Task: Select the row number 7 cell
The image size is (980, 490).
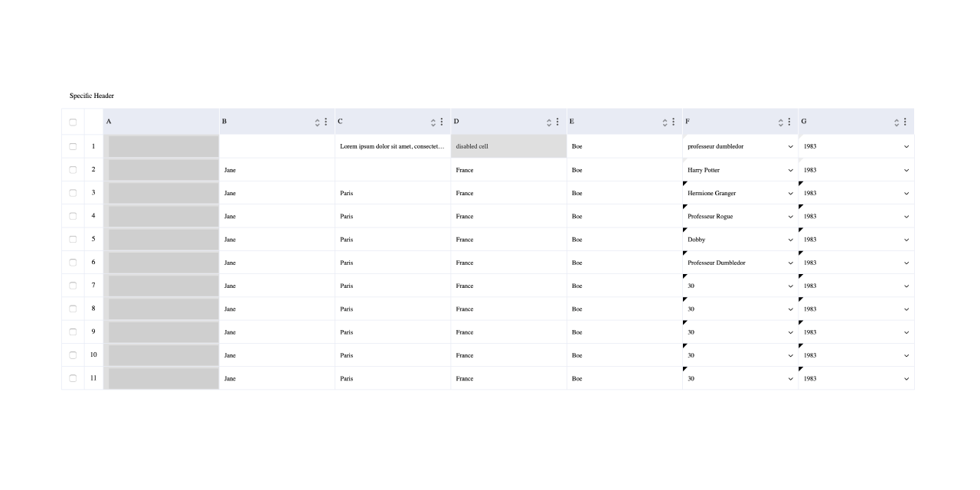Action: 93,286
